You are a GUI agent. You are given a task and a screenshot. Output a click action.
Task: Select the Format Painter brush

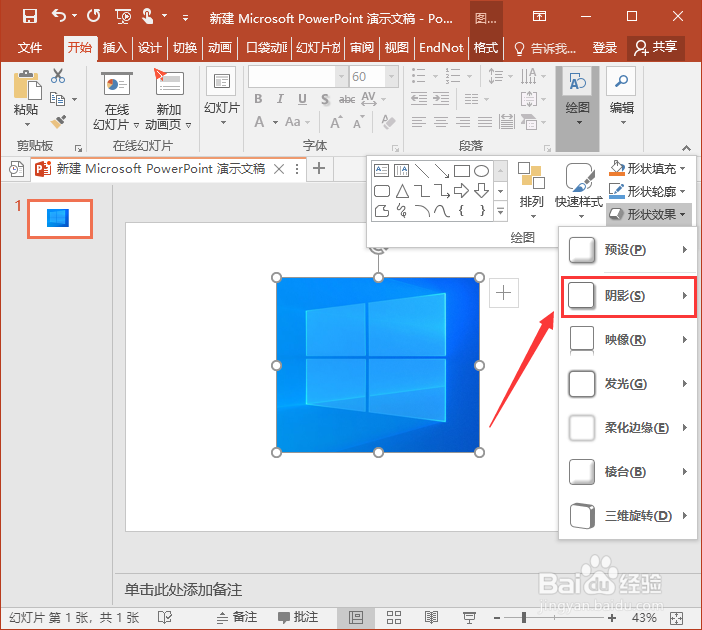58,121
